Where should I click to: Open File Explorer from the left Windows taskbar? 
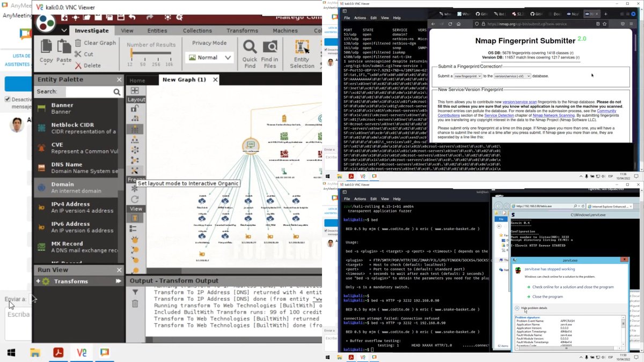coord(35,352)
